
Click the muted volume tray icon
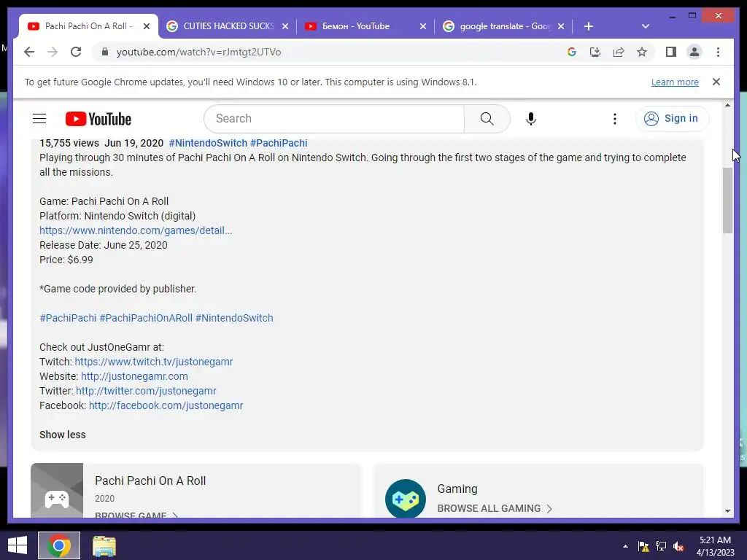pyautogui.click(x=678, y=546)
